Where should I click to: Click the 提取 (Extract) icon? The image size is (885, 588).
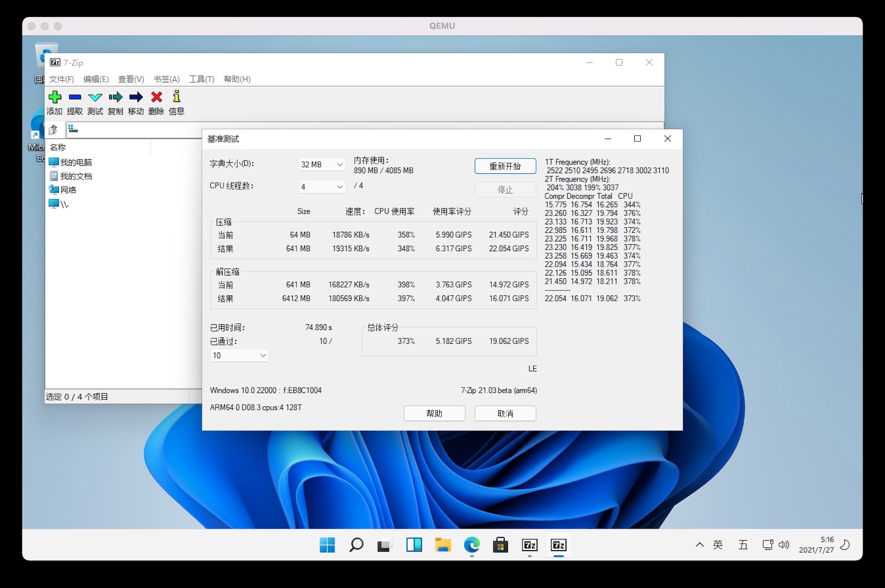pos(74,102)
